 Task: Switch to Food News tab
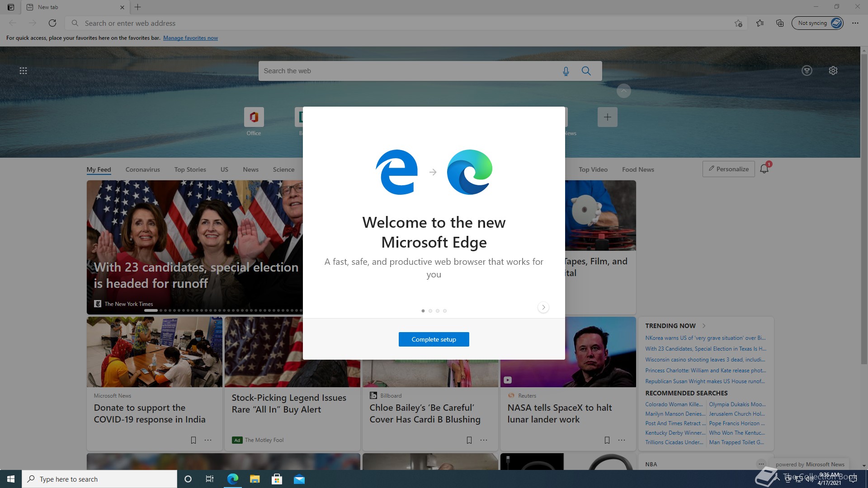638,169
